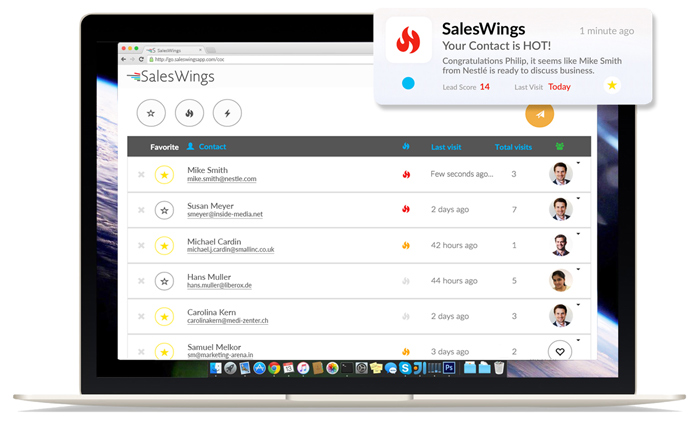Click Mike Smith's owner avatar photo
Image resolution: width=700 pixels, height=426 pixels.
[560, 174]
